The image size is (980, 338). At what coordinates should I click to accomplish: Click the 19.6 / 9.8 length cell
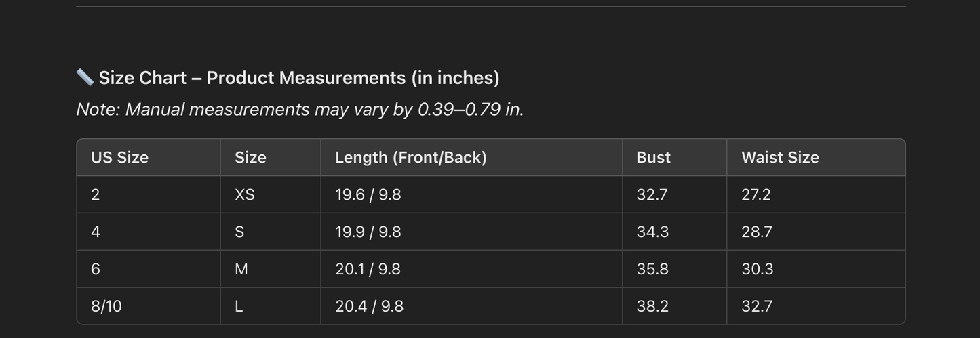point(471,194)
